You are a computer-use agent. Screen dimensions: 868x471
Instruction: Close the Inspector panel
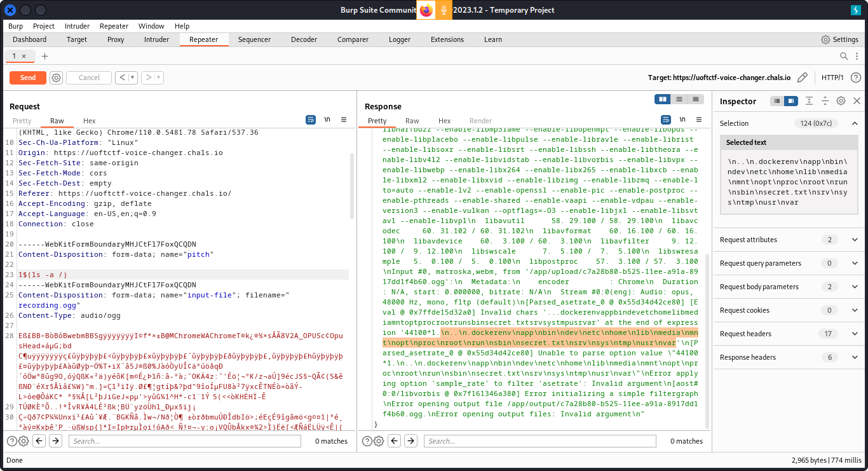coord(857,101)
